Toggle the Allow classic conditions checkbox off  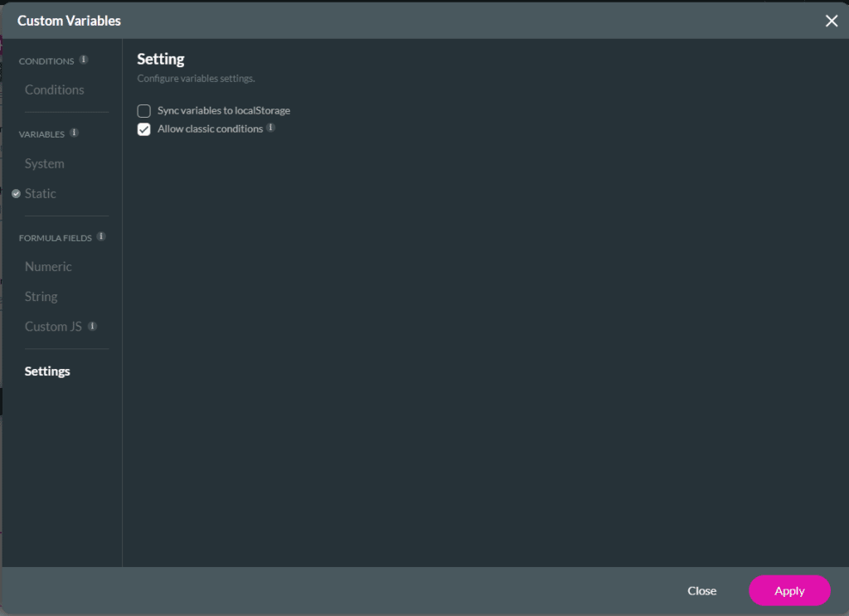tap(143, 129)
